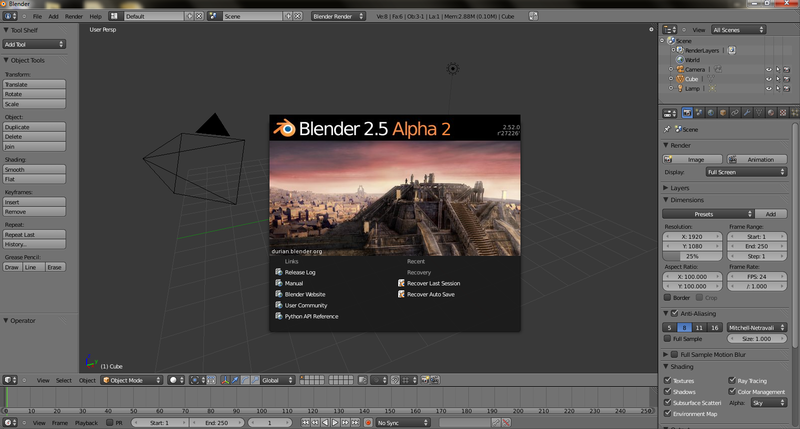800x429 pixels.
Task: Open the Help menu
Action: [x=95, y=16]
